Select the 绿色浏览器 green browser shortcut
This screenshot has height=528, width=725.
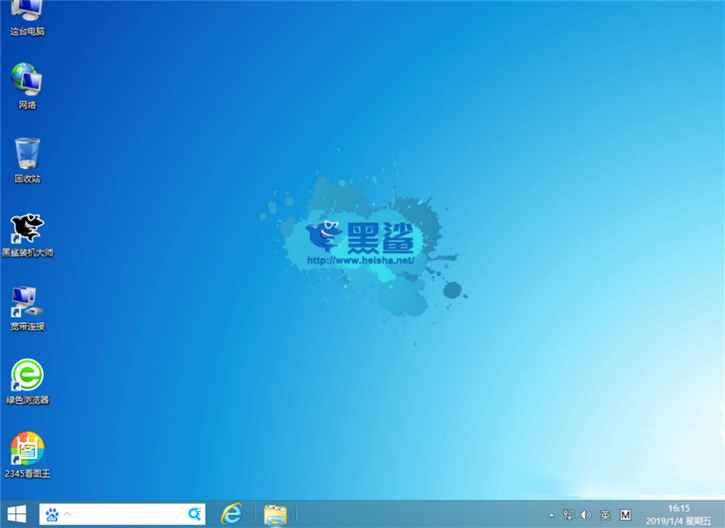27,379
